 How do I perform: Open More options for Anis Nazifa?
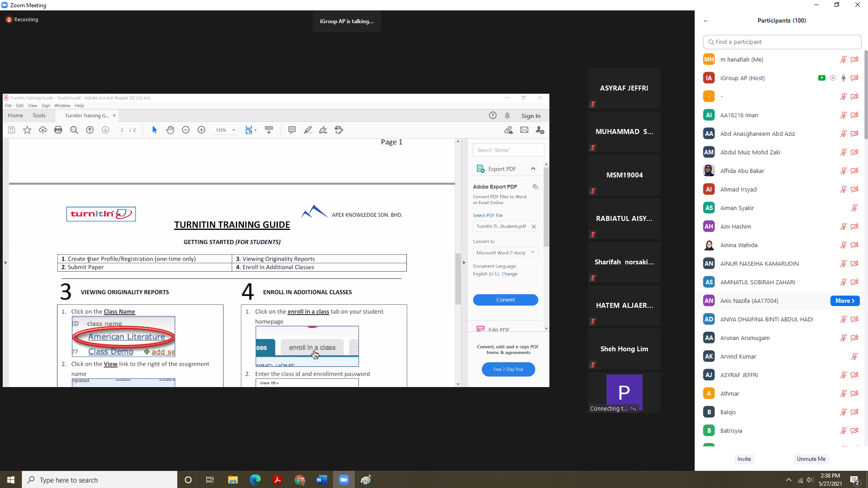coord(845,301)
